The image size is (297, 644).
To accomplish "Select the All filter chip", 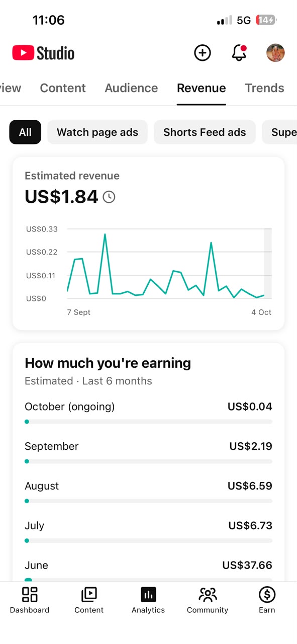I will (x=25, y=132).
